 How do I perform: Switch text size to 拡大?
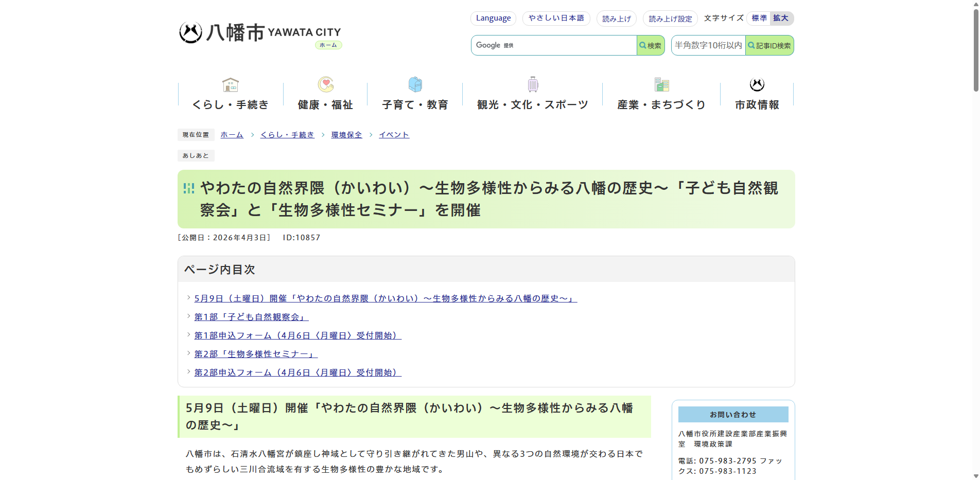pyautogui.click(x=781, y=18)
